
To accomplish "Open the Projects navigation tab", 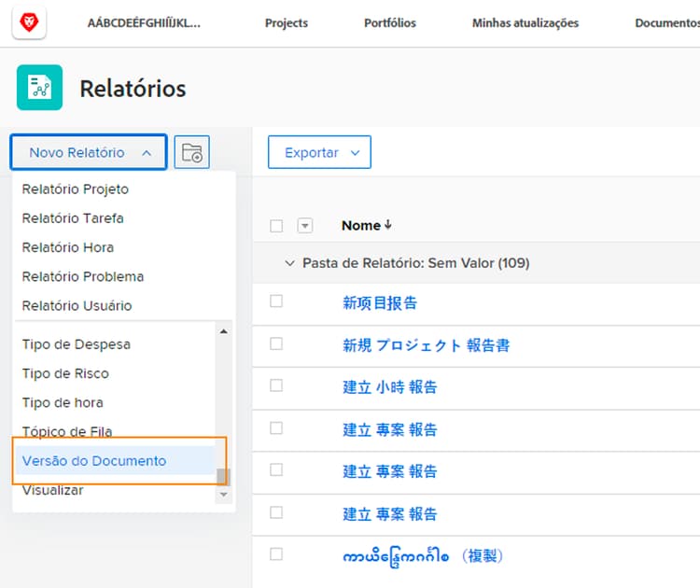I will (287, 22).
